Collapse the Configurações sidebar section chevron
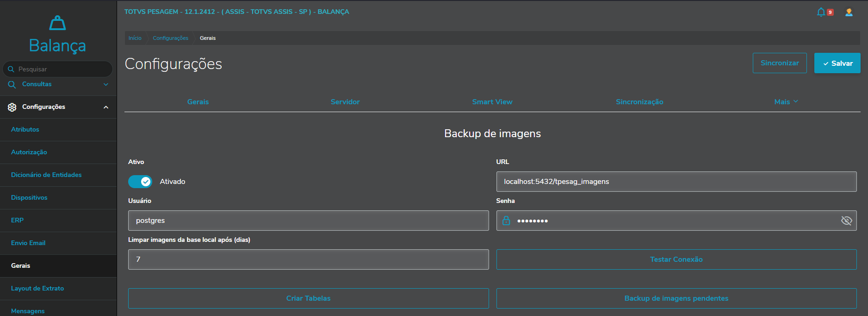The height and width of the screenshot is (316, 868). [106, 107]
